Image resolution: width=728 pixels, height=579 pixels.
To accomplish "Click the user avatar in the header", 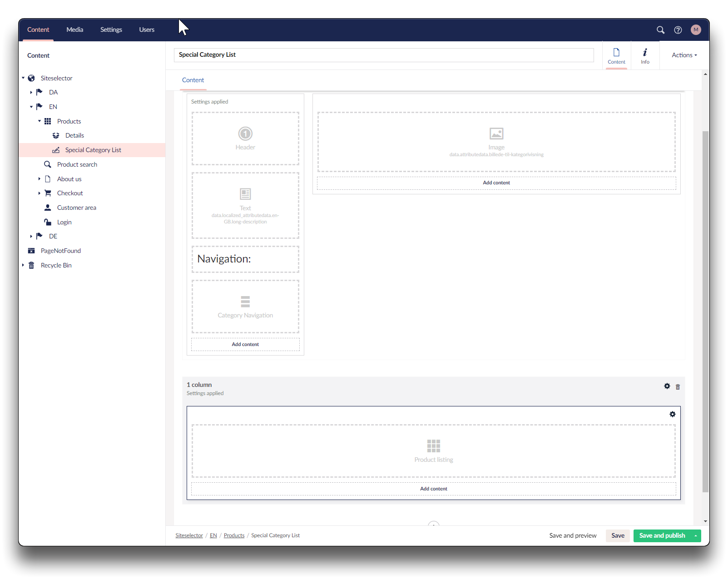I will pyautogui.click(x=695, y=30).
